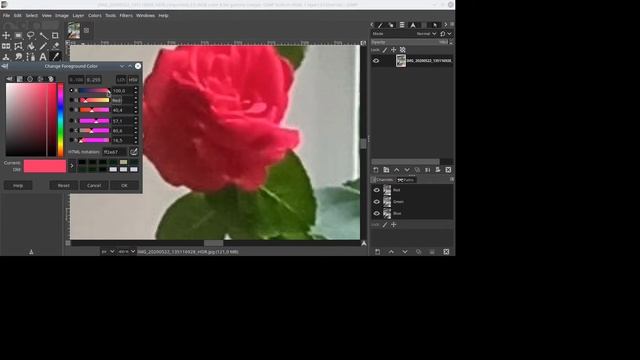
Task: Open the canvas navigation icon
Action: pos(364,243)
